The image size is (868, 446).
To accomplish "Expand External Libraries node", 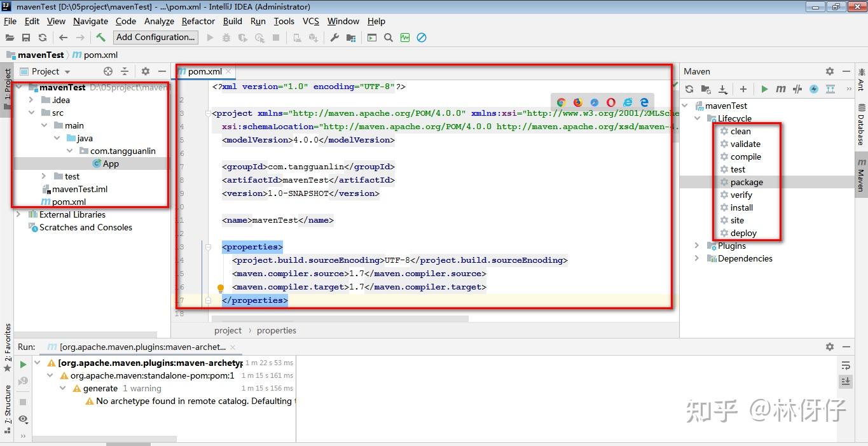I will click(18, 214).
